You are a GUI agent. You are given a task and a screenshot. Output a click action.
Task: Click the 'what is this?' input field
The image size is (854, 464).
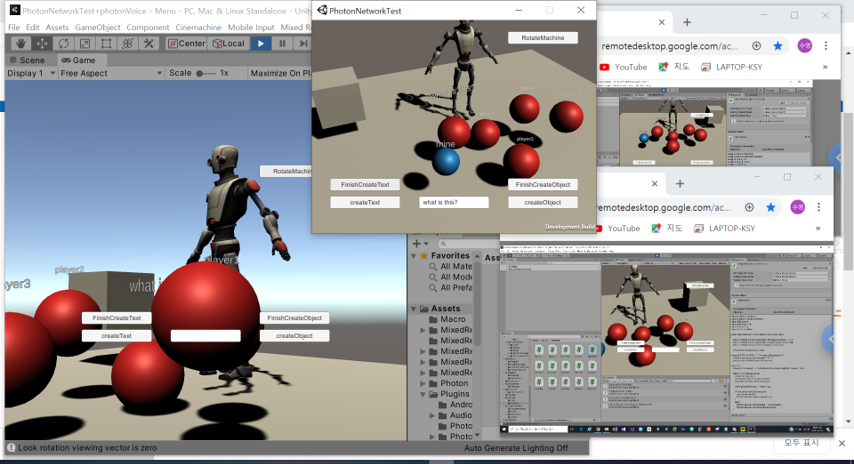454,202
